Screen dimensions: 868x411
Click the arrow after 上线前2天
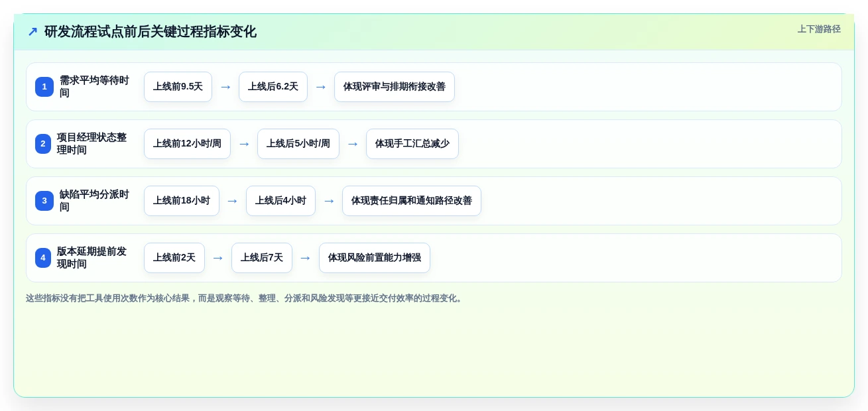point(218,258)
